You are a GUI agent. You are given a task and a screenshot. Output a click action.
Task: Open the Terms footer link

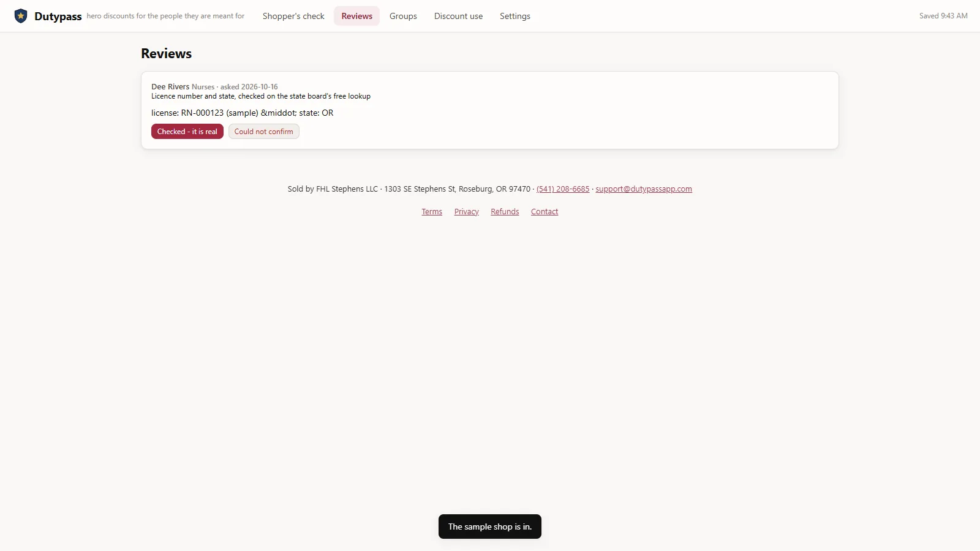click(432, 212)
